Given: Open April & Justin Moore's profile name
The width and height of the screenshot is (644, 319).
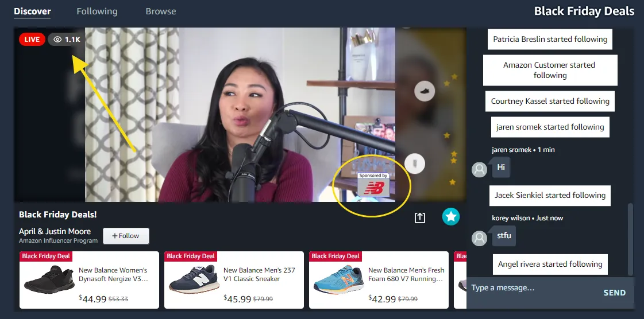Looking at the screenshot, I should point(55,231).
